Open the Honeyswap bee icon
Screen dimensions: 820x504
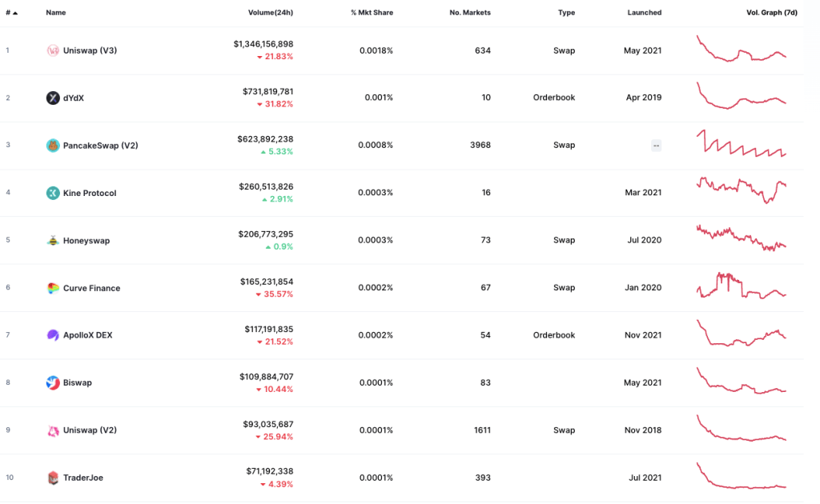click(x=53, y=240)
